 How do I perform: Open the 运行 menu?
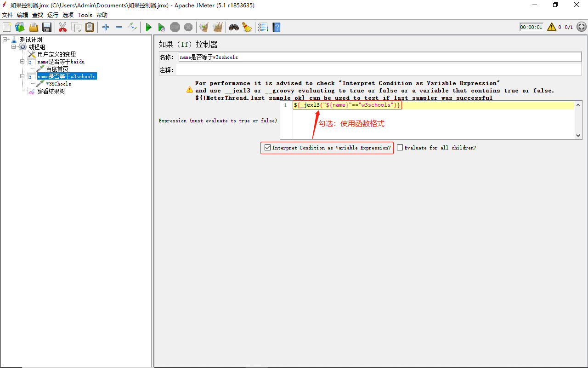(x=53, y=15)
